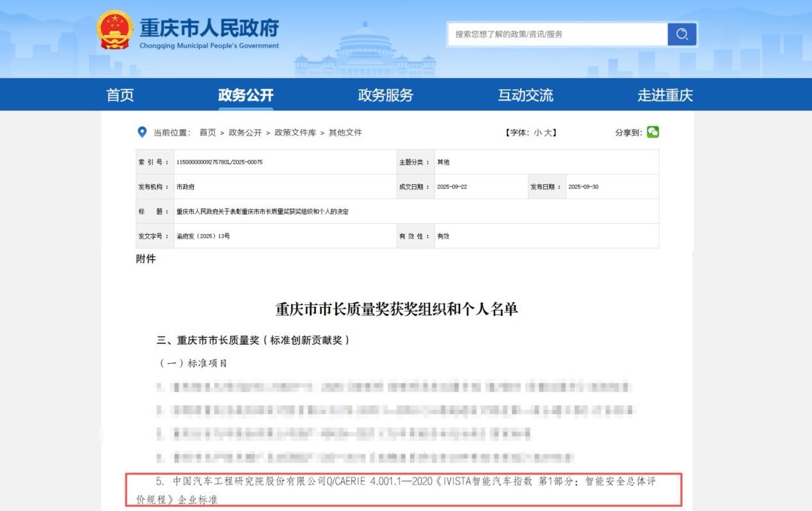Switch to the 政务服务 tab
Screen dimensions: 812x511
385,95
